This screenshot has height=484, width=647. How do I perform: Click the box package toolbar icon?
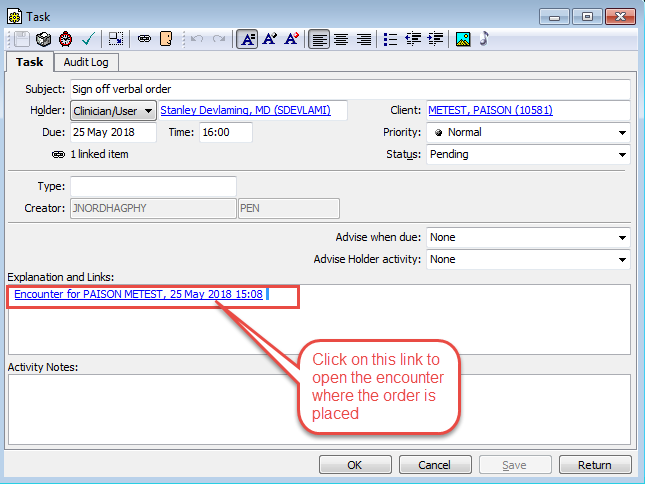tap(44, 39)
